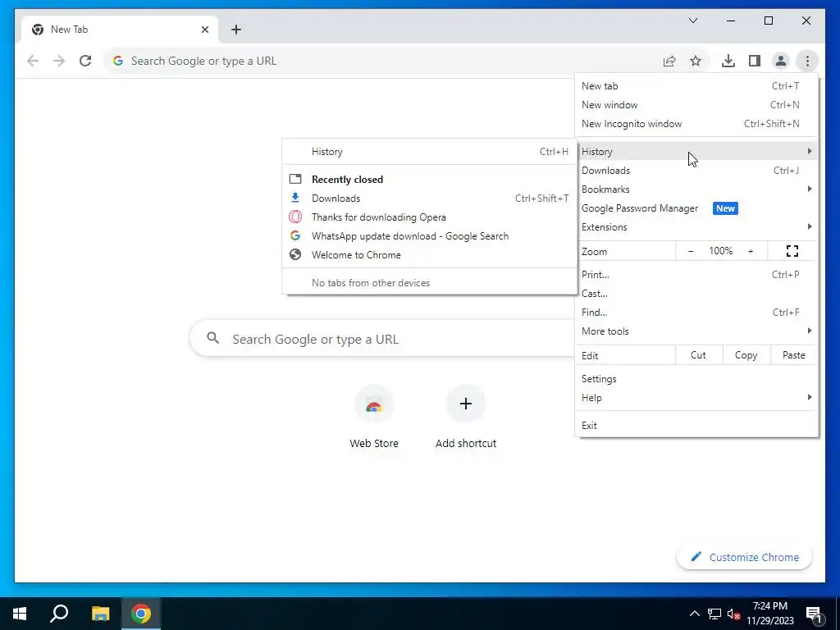Reload the page with refresh icon
The width and height of the screenshot is (840, 630).
tap(85, 61)
